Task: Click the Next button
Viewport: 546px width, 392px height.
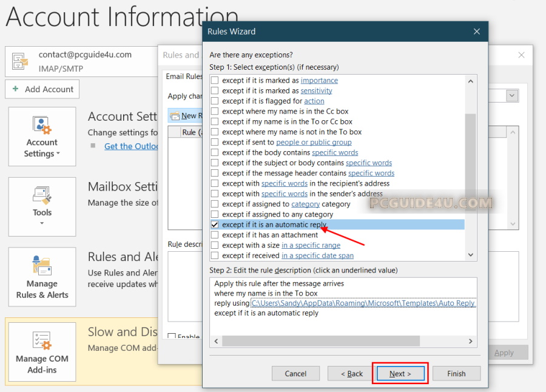Action: 400,374
